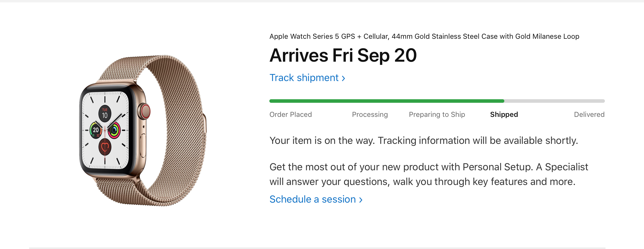Click the activity rings complication on watch
Screen dimensions: 644x249
[114, 130]
